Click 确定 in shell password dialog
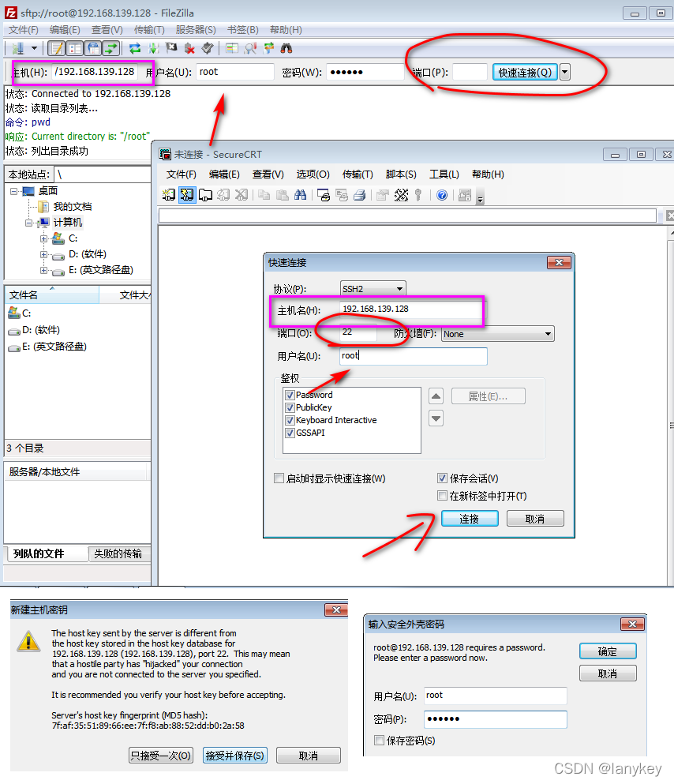674x784 pixels. tap(608, 651)
